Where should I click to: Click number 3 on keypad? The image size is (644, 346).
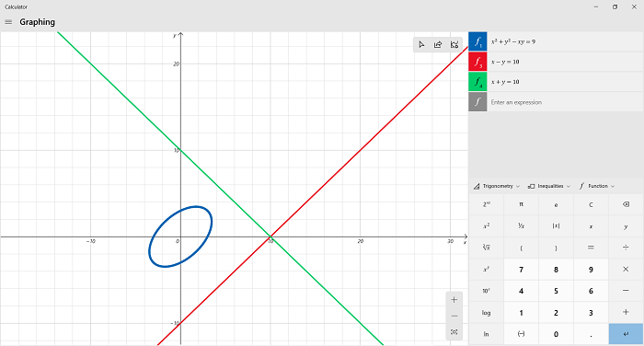coord(591,312)
